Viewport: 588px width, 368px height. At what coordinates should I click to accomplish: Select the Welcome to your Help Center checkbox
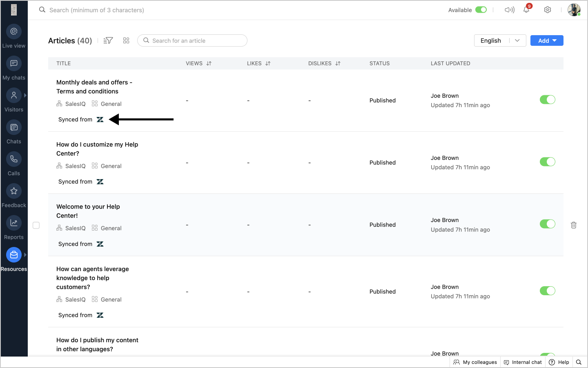pyautogui.click(x=36, y=225)
